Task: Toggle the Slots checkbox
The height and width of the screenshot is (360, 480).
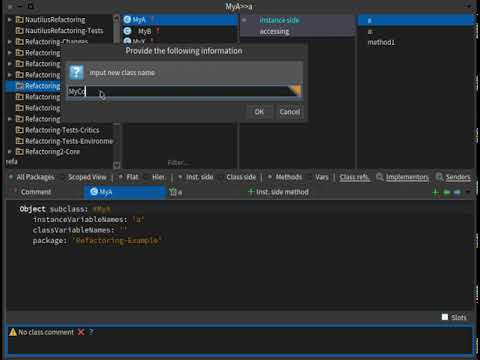Action: pyautogui.click(x=445, y=317)
